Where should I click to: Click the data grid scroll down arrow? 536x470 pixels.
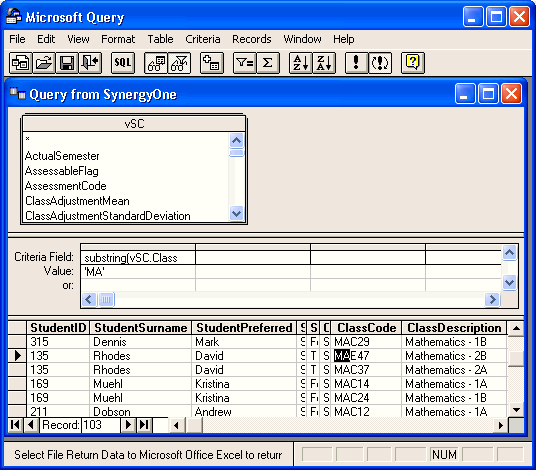pos(516,409)
